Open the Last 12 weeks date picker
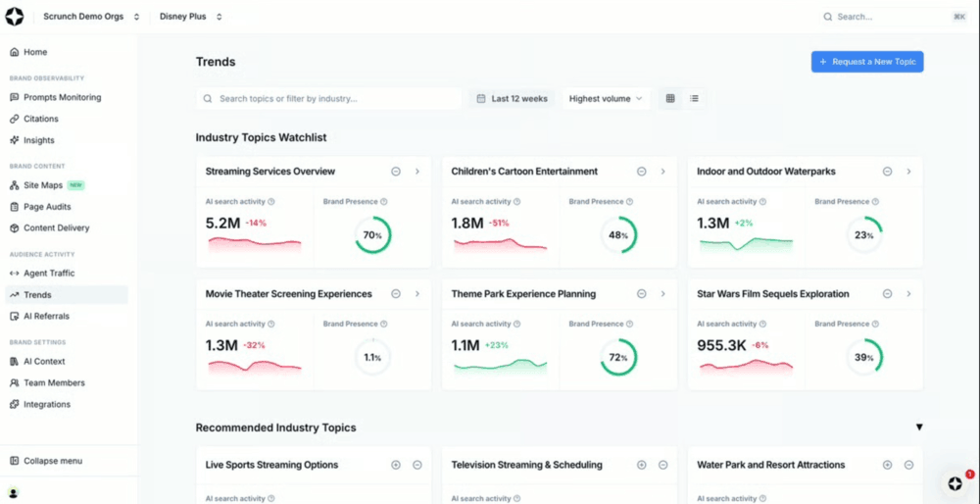This screenshot has height=504, width=980. coord(512,99)
